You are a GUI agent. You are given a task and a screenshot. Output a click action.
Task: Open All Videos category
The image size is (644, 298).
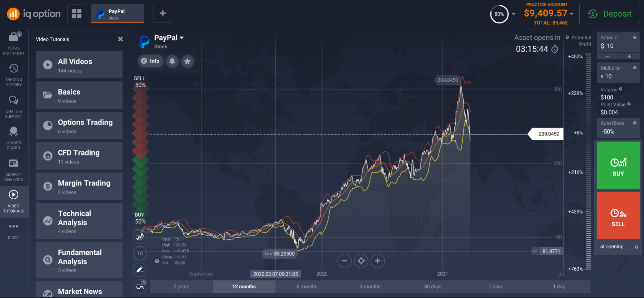click(x=79, y=65)
